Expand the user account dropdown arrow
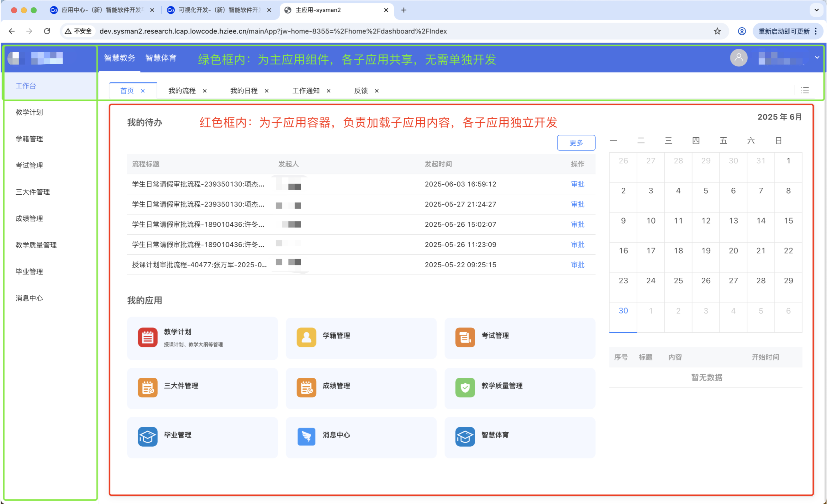 tap(817, 57)
